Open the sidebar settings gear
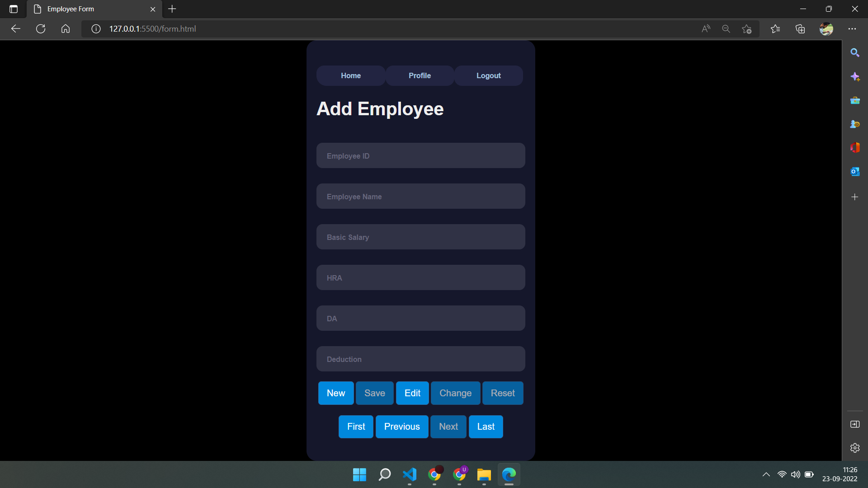The image size is (868, 488). [855, 448]
